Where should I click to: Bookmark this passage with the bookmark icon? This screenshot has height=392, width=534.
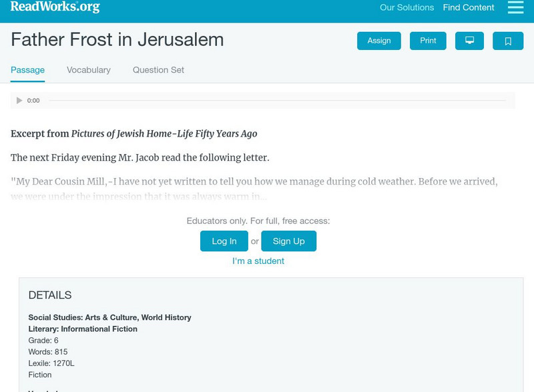(508, 41)
